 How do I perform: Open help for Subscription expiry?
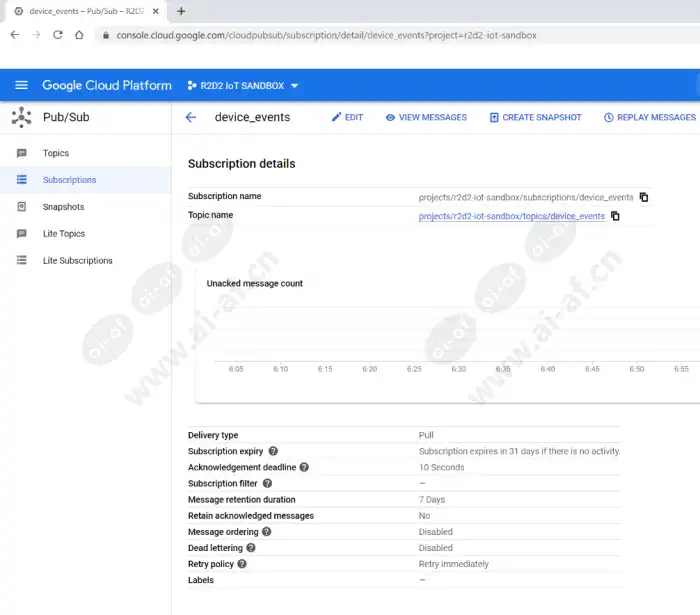[x=273, y=451]
